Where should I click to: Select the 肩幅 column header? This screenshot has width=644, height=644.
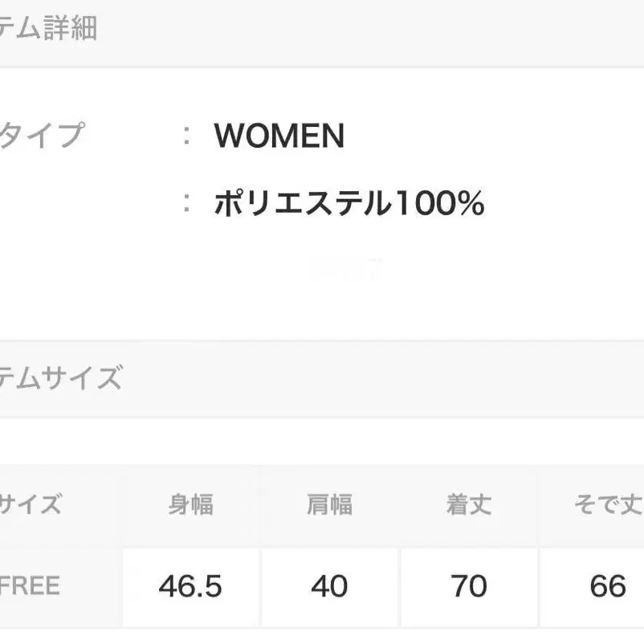pyautogui.click(x=329, y=505)
